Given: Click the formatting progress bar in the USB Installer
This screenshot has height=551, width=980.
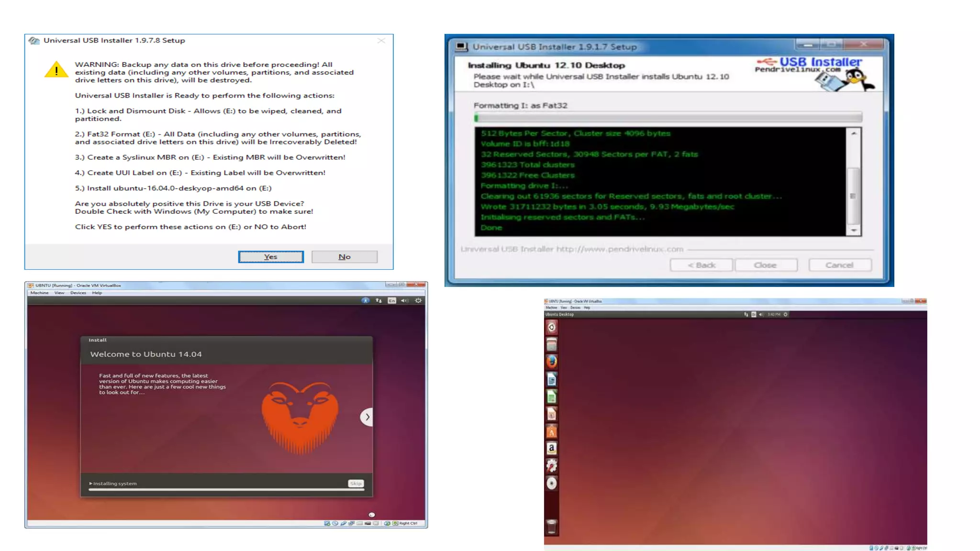Looking at the screenshot, I should pos(668,117).
